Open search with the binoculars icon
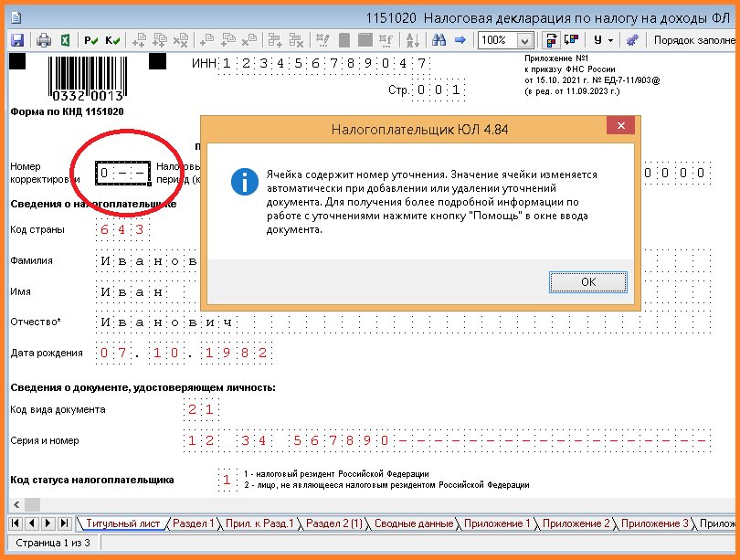Viewport: 740px width, 560px height. (x=439, y=40)
